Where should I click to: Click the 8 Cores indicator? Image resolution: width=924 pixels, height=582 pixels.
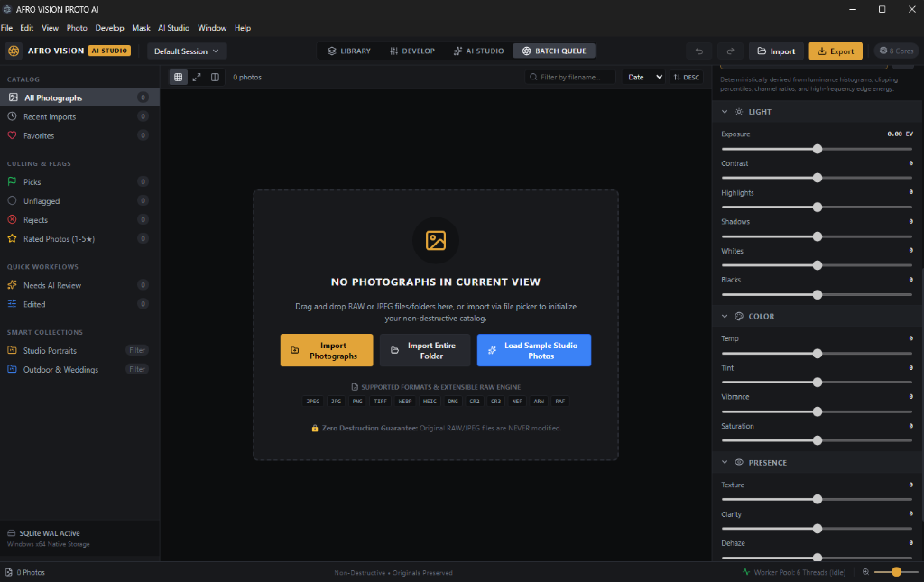coord(896,51)
